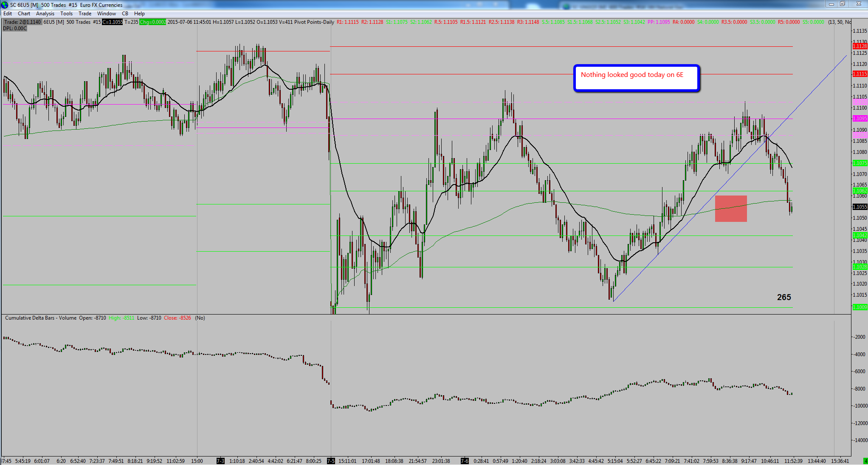This screenshot has height=465, width=868.
Task: Click the 265 countdown number on the chart
Action: pos(784,297)
